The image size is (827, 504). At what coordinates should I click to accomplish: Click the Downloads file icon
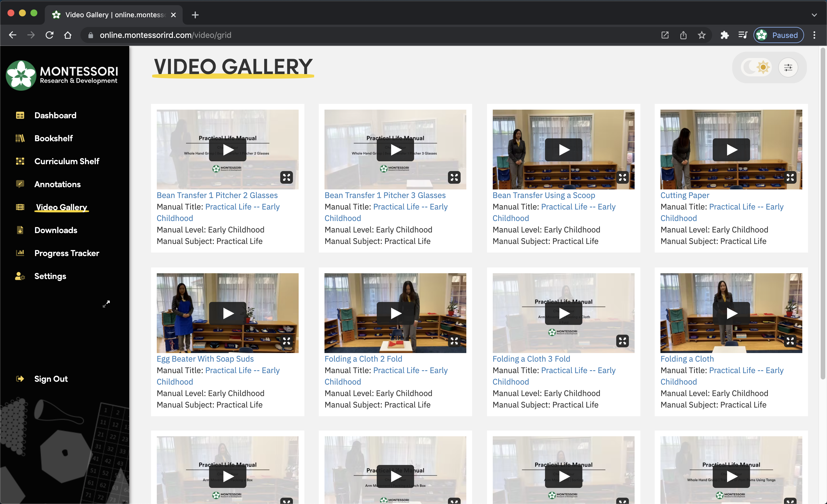(20, 230)
